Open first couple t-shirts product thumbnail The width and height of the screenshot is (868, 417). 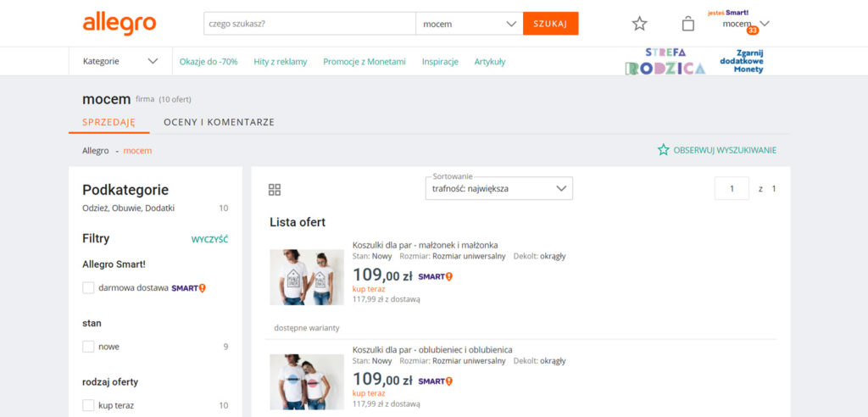click(306, 277)
